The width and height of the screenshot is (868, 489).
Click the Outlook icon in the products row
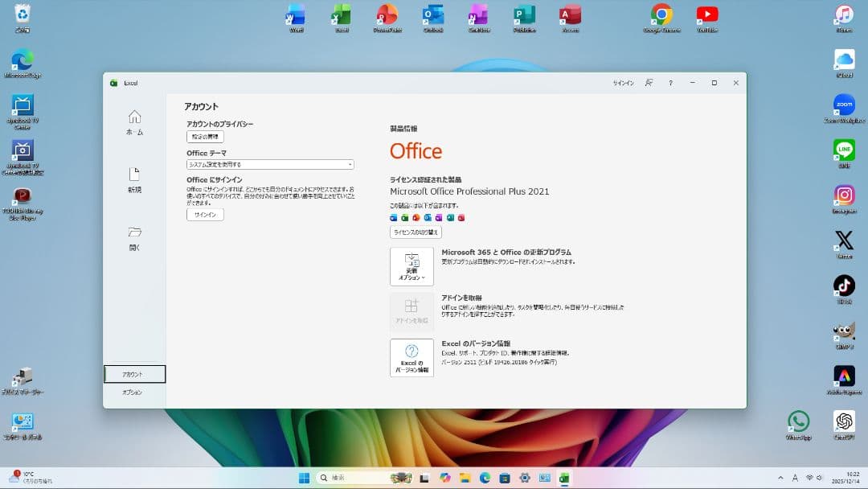pos(428,217)
